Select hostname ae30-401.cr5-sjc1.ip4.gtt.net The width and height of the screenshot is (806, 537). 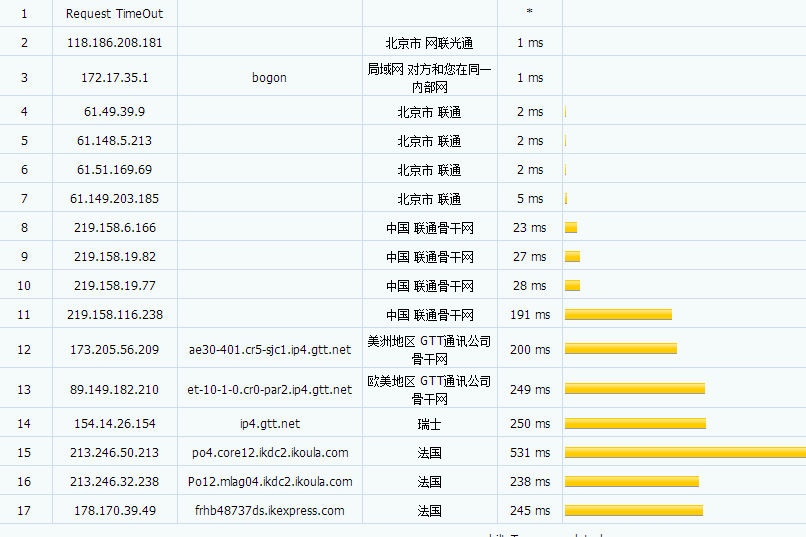point(269,350)
